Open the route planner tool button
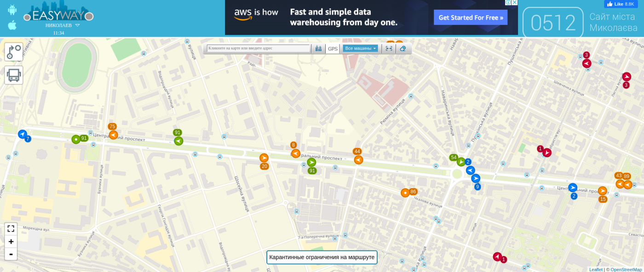This screenshot has height=272, width=644. click(14, 52)
